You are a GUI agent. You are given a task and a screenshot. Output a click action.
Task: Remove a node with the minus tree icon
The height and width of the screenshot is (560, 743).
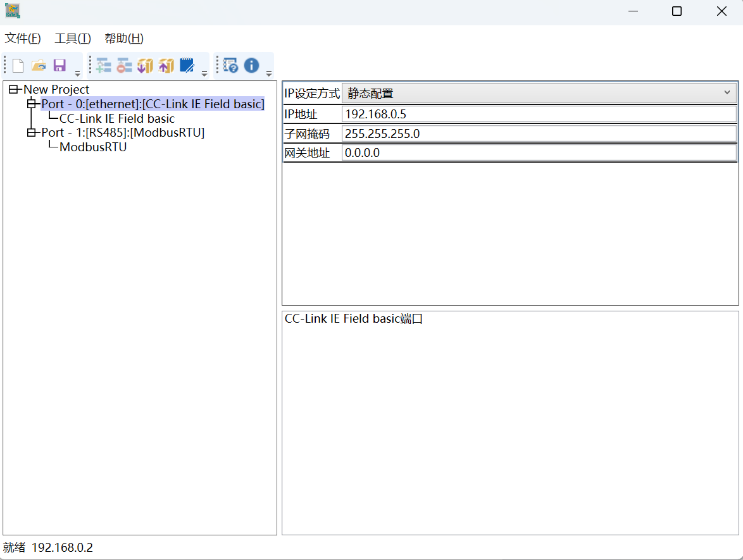tap(124, 65)
